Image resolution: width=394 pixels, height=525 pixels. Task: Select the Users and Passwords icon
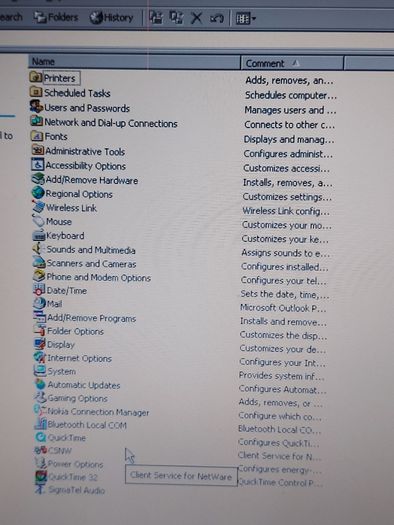click(36, 107)
